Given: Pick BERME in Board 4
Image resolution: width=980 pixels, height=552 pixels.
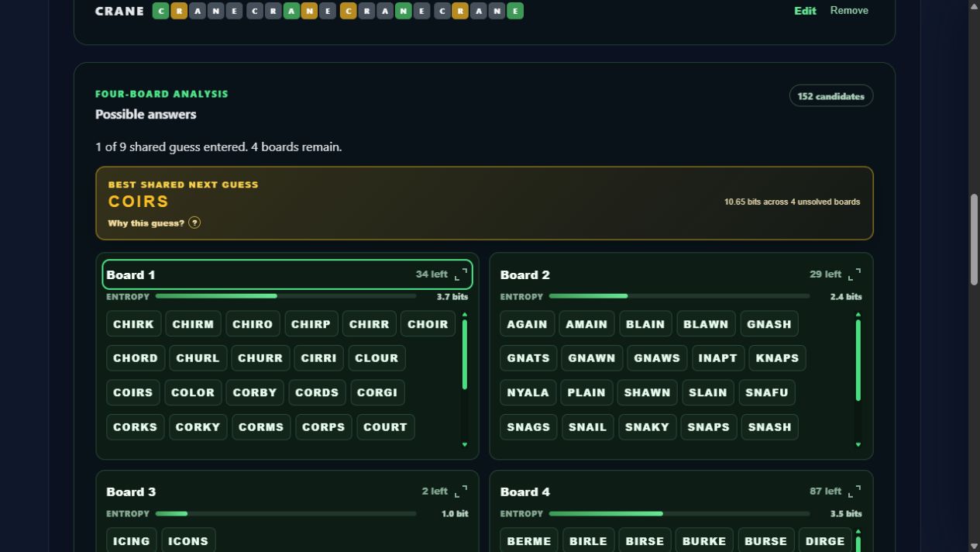Looking at the screenshot, I should [529, 541].
